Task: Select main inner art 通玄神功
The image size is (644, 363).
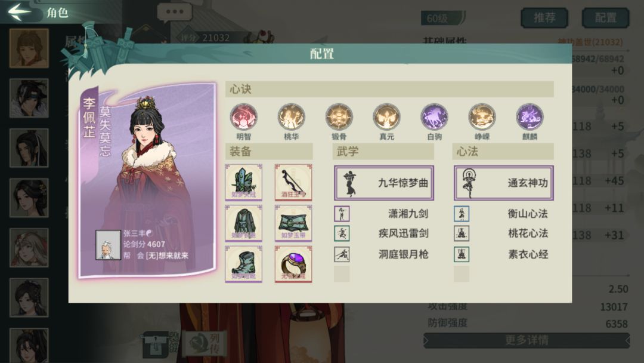Action: (x=503, y=183)
